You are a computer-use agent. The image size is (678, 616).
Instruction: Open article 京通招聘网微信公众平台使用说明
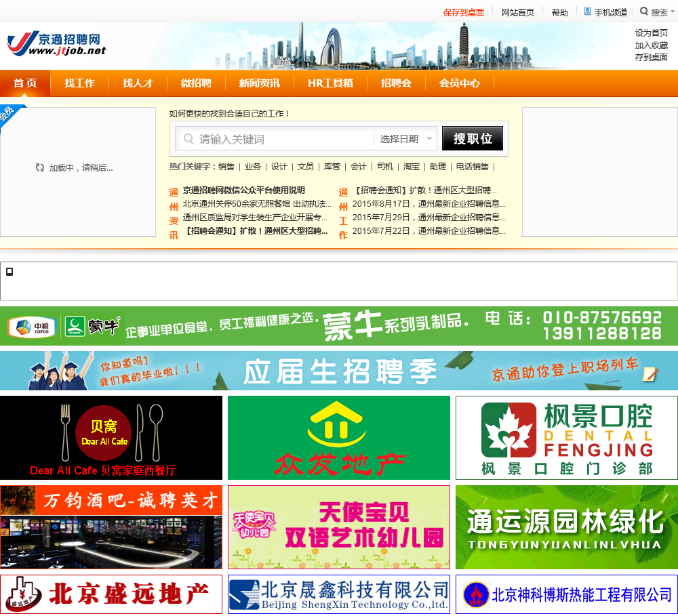pyautogui.click(x=244, y=190)
